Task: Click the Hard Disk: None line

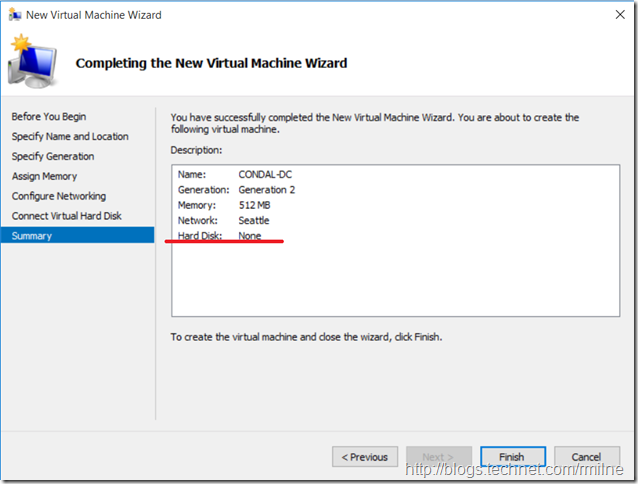Action: coord(220,235)
